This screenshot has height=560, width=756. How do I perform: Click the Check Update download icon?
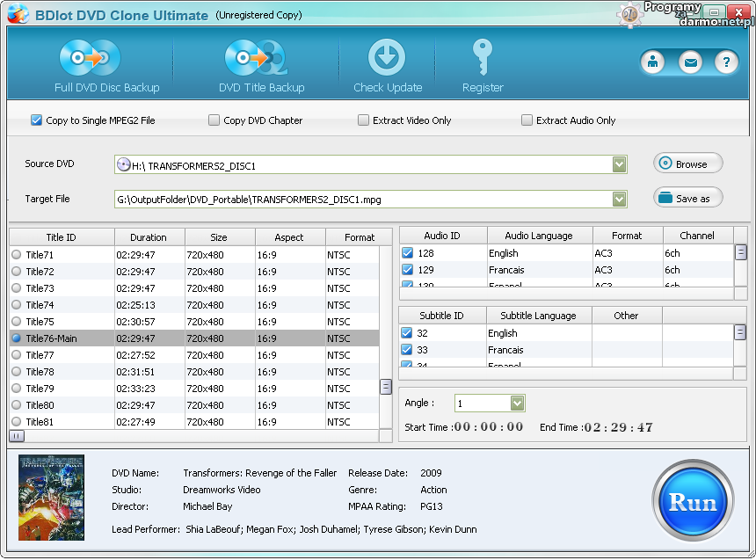387,58
